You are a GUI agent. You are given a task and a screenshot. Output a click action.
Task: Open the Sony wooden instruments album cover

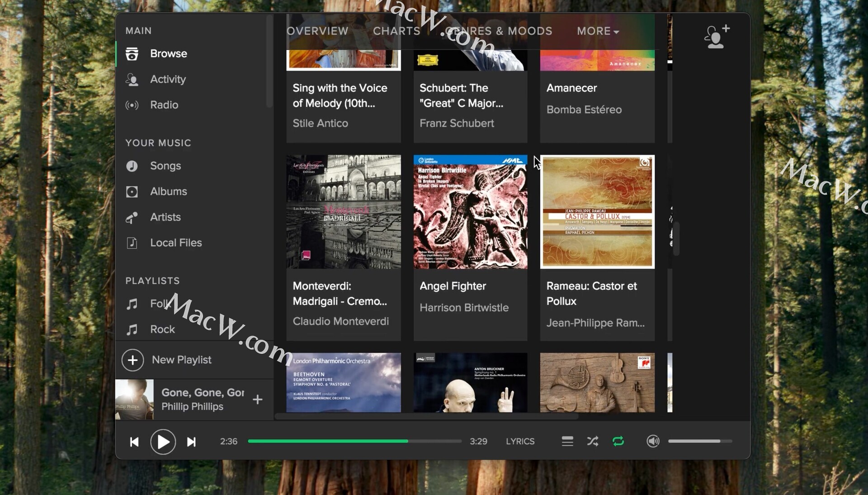tap(597, 383)
